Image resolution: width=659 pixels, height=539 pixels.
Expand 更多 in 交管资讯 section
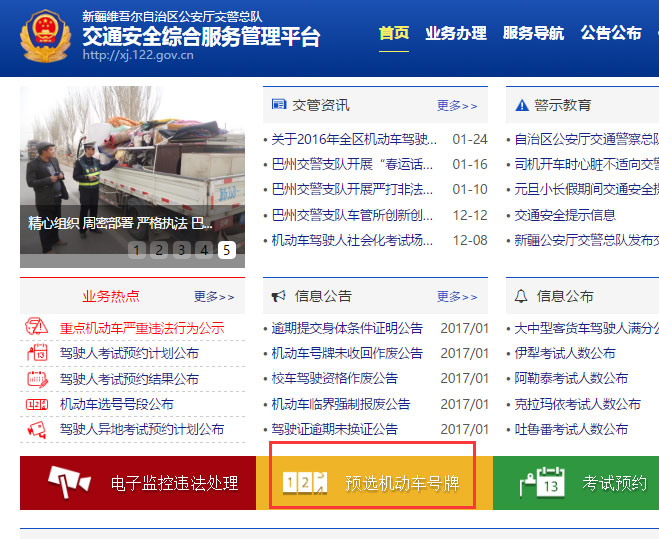tap(457, 105)
